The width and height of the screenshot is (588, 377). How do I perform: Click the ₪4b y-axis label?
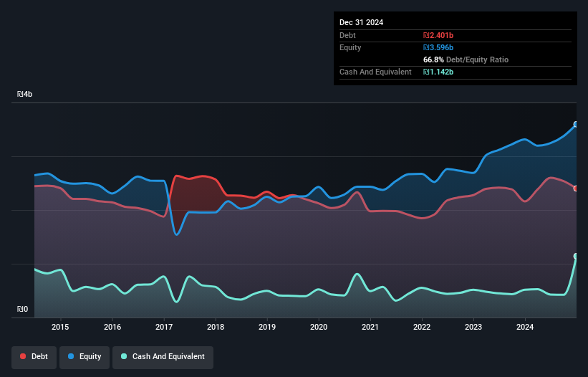tap(25, 94)
